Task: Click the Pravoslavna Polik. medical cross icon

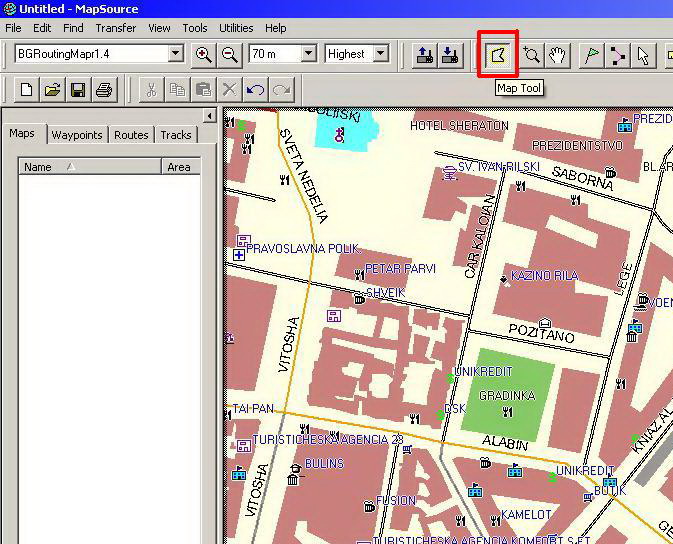Action: point(239,255)
